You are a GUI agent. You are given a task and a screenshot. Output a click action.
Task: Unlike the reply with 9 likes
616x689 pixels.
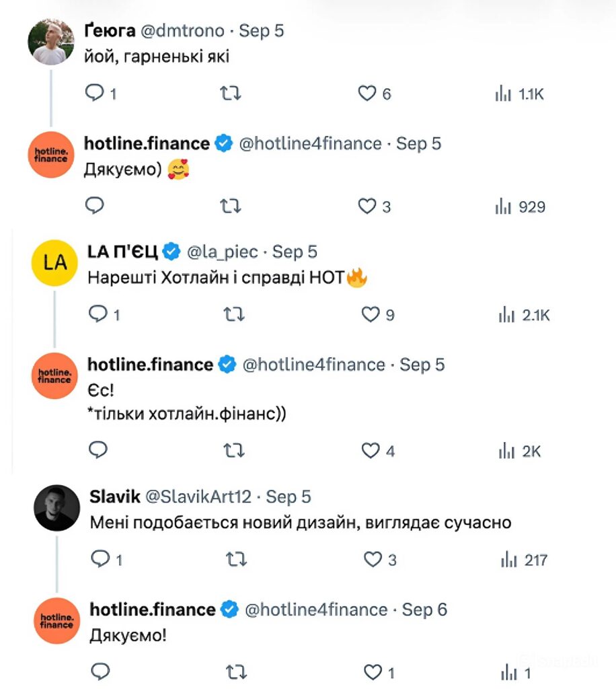coord(371,314)
